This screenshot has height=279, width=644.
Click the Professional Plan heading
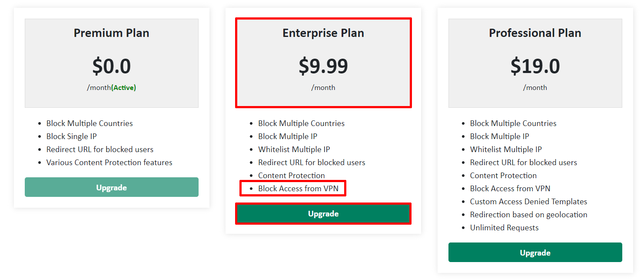coord(535,33)
